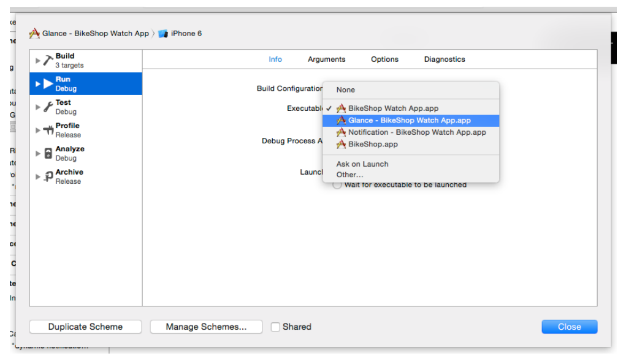
Task: Choose BikeShop Watch App.app executable
Action: point(411,108)
